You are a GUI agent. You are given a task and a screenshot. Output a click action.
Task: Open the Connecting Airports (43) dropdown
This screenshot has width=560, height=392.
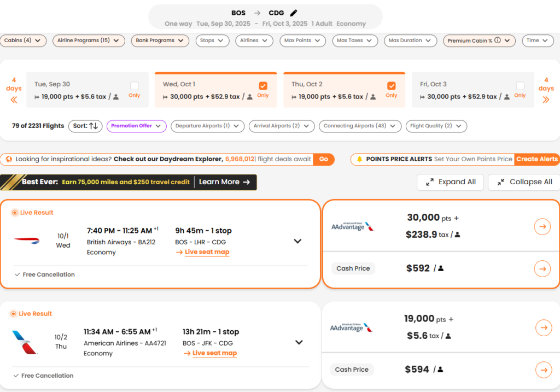tap(360, 126)
